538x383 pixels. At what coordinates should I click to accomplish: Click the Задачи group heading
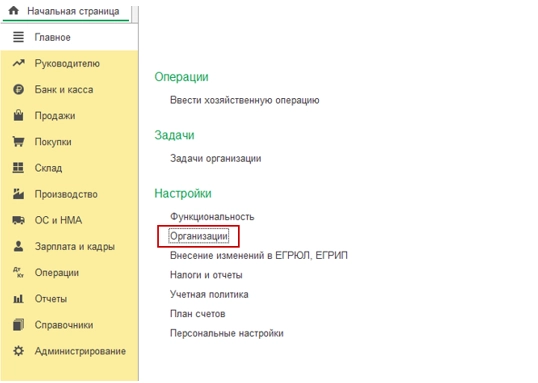click(x=174, y=135)
